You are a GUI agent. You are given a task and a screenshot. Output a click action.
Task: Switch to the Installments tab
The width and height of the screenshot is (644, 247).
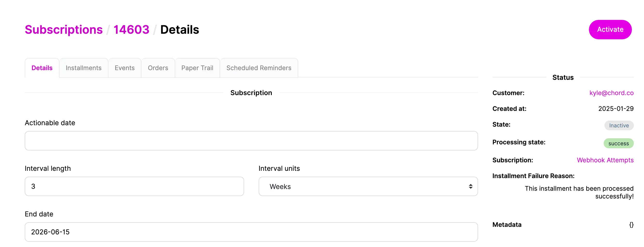83,68
